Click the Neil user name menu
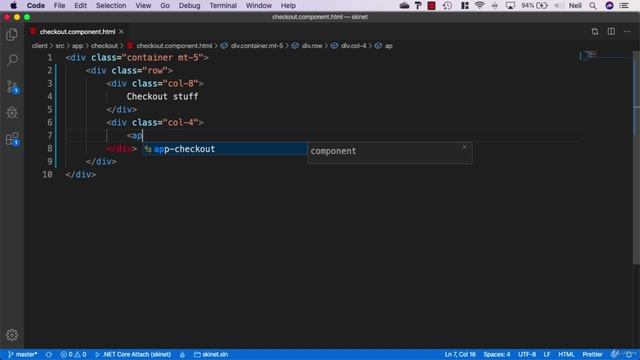Image resolution: width=640 pixels, height=360 pixels. click(x=575, y=6)
